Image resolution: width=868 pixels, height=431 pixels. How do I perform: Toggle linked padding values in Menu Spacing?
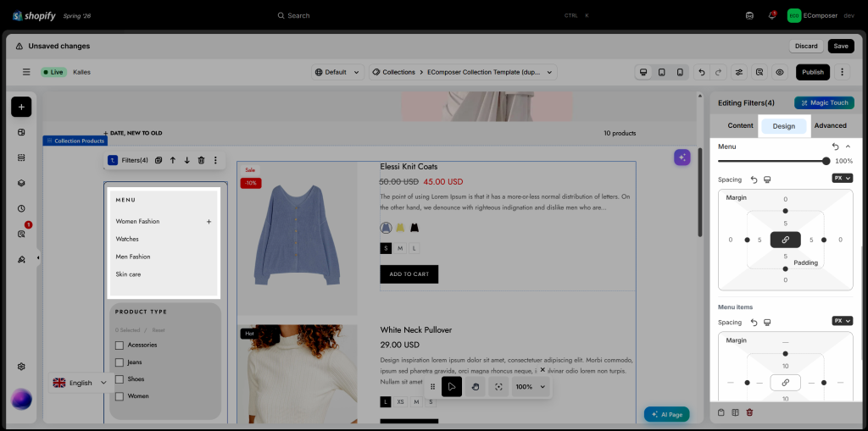pyautogui.click(x=785, y=240)
